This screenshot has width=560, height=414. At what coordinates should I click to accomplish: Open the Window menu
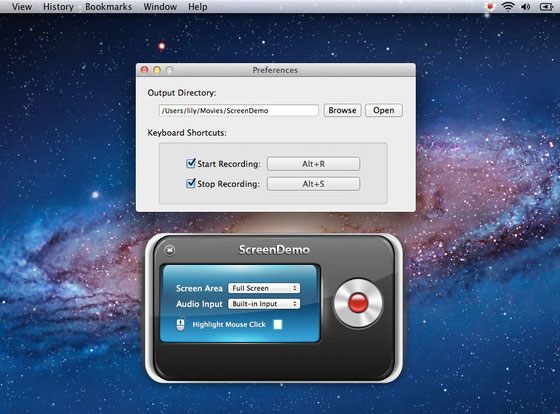coord(160,6)
